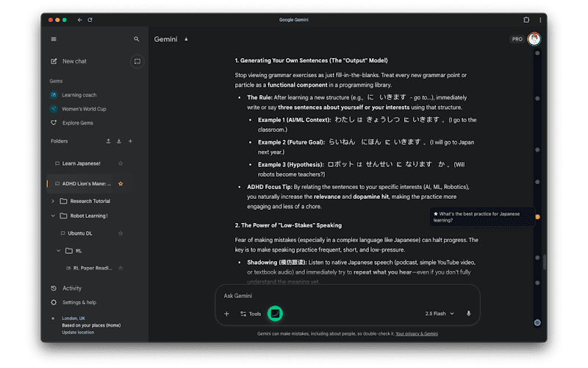This screenshot has width=588, height=368.
Task: Open the Activity menu item
Action: coord(72,288)
